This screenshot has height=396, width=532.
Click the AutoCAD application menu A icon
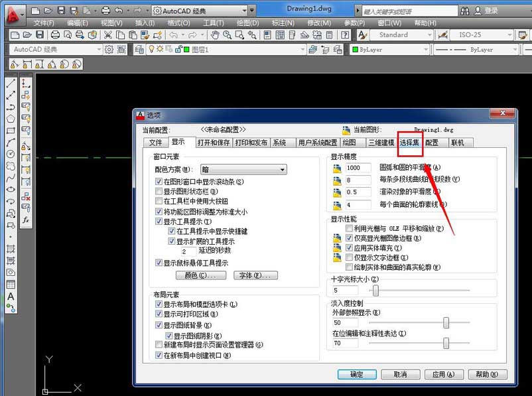(x=10, y=10)
